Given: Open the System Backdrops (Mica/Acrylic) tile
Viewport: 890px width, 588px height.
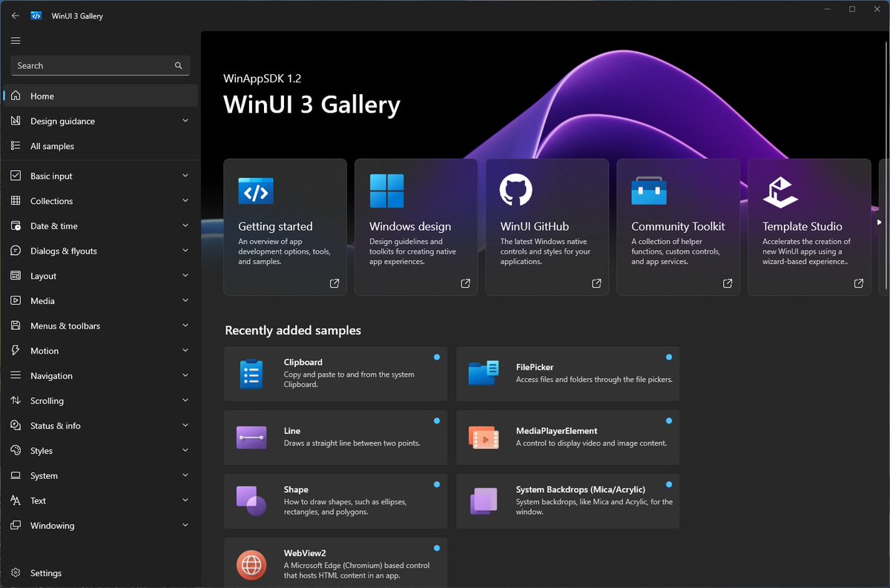Looking at the screenshot, I should (x=568, y=501).
